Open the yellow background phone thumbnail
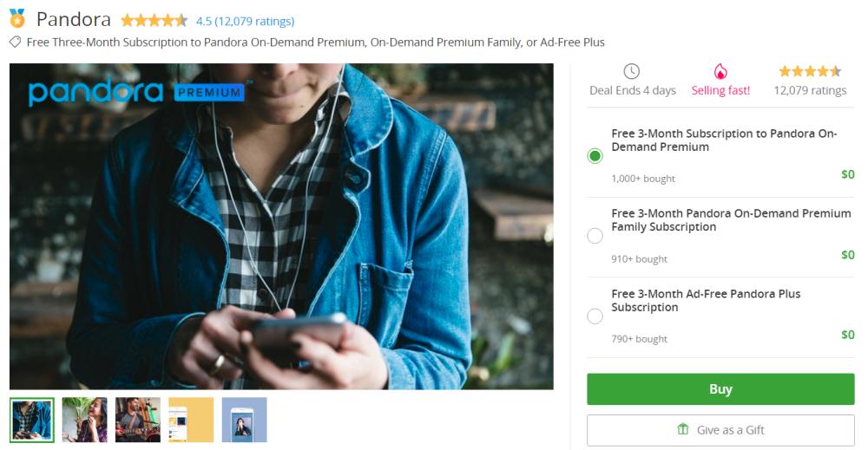The image size is (868, 450). pyautogui.click(x=191, y=420)
